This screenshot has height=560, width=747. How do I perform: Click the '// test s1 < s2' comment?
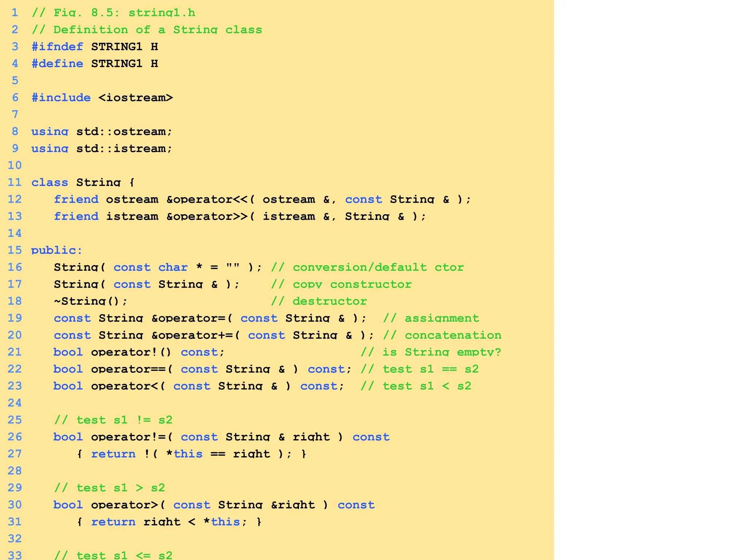(x=416, y=386)
